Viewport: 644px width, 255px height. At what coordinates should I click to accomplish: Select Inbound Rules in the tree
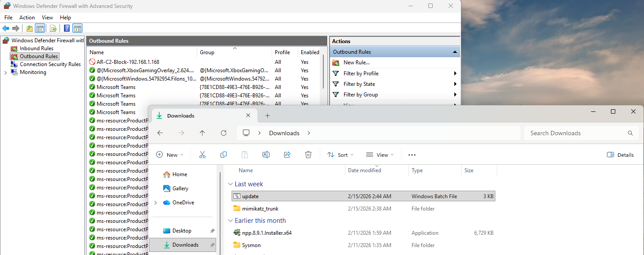pyautogui.click(x=36, y=48)
